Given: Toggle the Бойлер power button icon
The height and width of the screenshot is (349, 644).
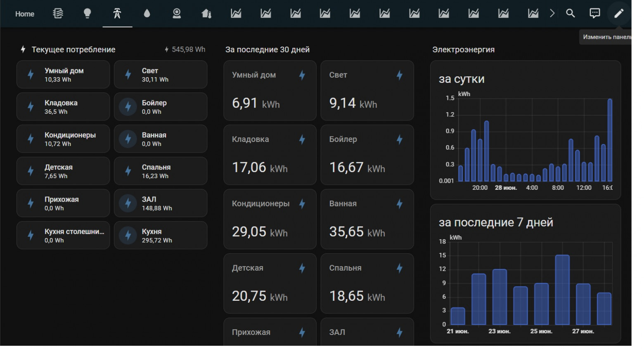Looking at the screenshot, I should pos(127,106).
